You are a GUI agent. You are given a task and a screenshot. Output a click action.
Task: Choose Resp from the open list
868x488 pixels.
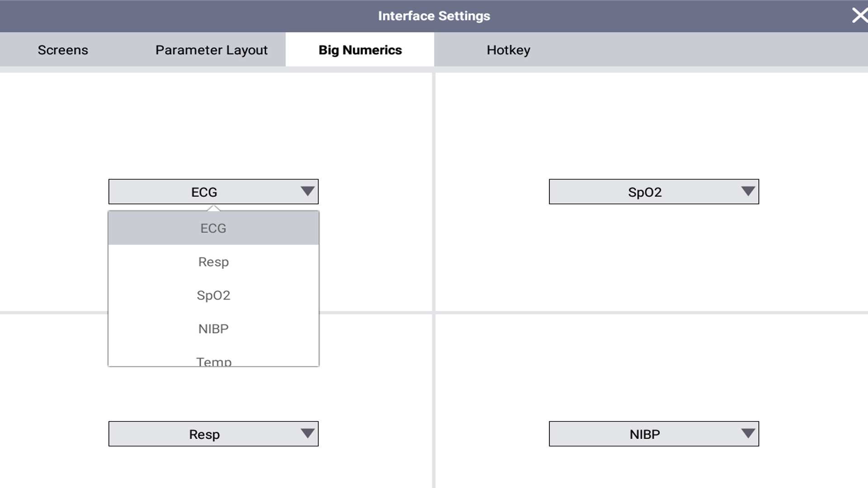pyautogui.click(x=213, y=262)
